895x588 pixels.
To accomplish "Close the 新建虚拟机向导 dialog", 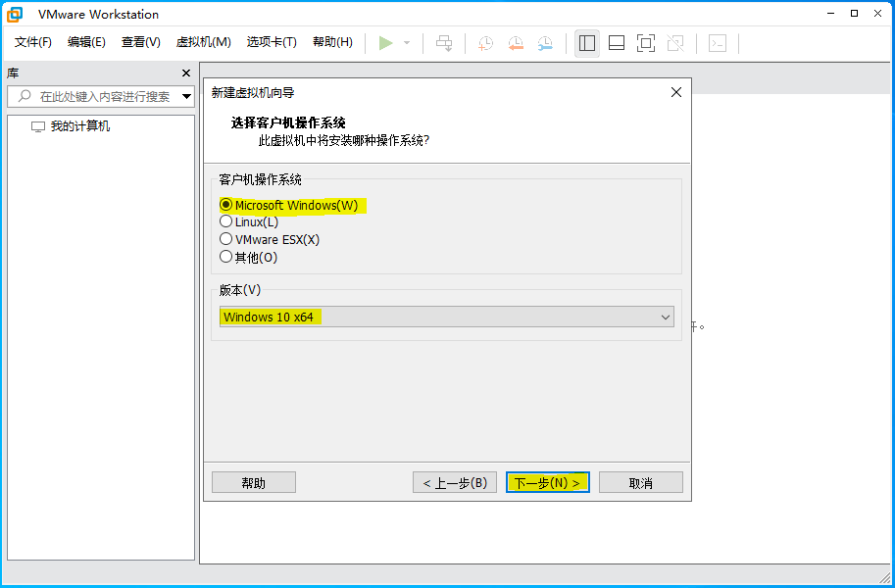I will (676, 92).
